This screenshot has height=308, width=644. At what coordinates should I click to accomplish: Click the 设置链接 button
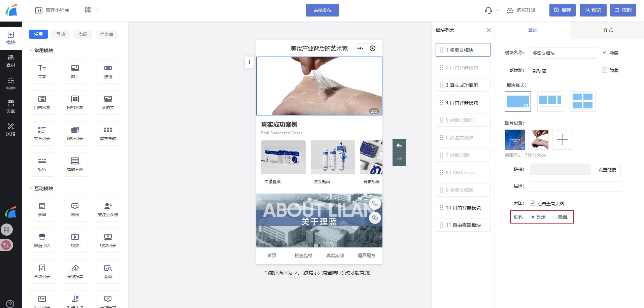point(607,170)
